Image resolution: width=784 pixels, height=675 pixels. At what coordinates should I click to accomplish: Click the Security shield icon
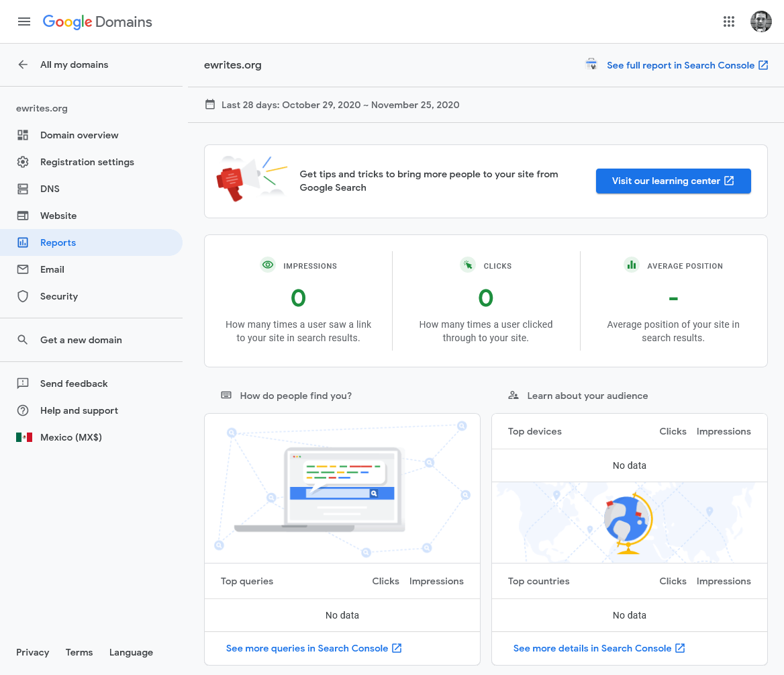click(x=23, y=296)
